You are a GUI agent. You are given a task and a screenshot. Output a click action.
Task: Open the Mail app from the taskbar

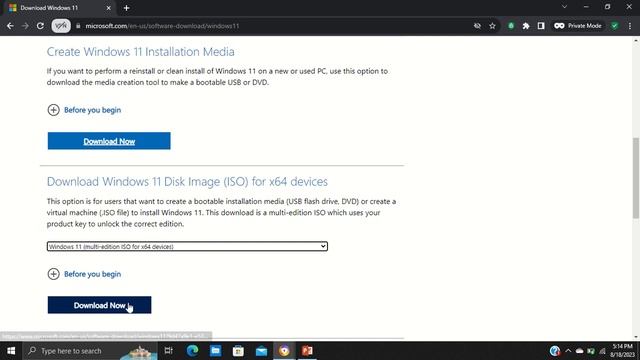pyautogui.click(x=261, y=351)
